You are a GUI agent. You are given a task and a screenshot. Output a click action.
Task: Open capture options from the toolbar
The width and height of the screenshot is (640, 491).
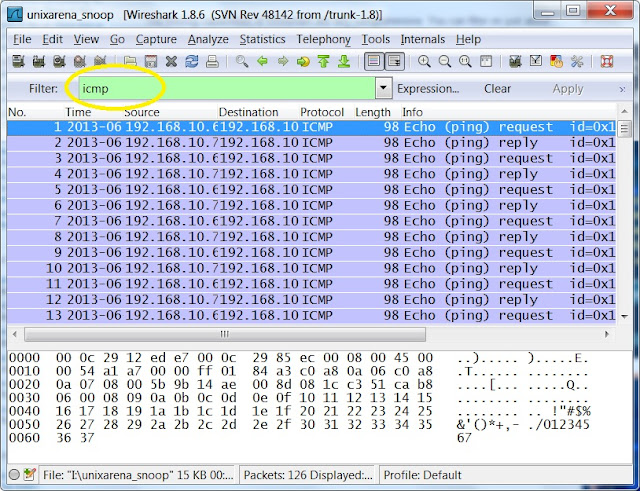39,62
